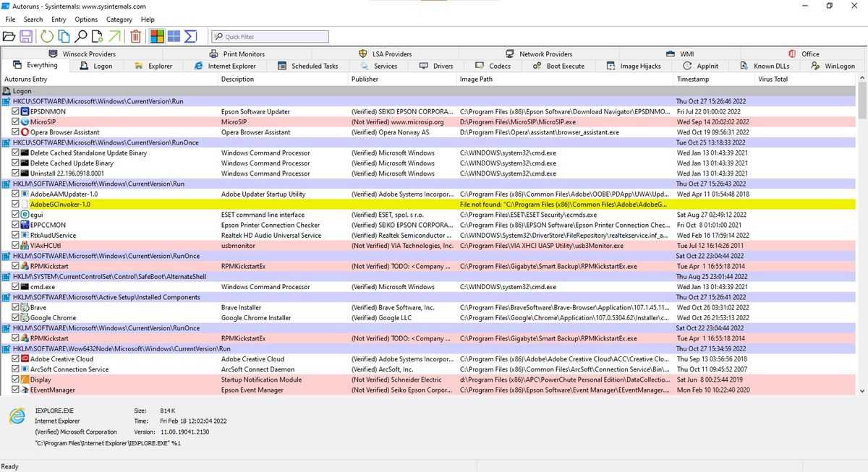Click the Save floppy disk icon
This screenshot has height=472, width=868.
[x=26, y=36]
